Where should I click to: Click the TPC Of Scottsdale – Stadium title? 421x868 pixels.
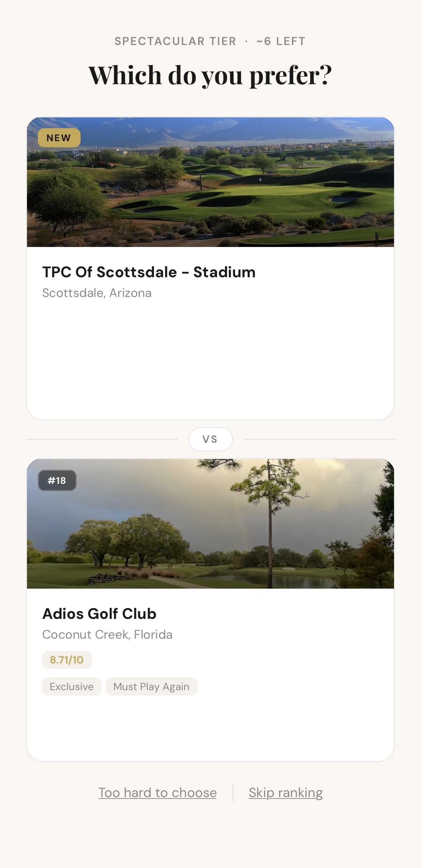[149, 272]
